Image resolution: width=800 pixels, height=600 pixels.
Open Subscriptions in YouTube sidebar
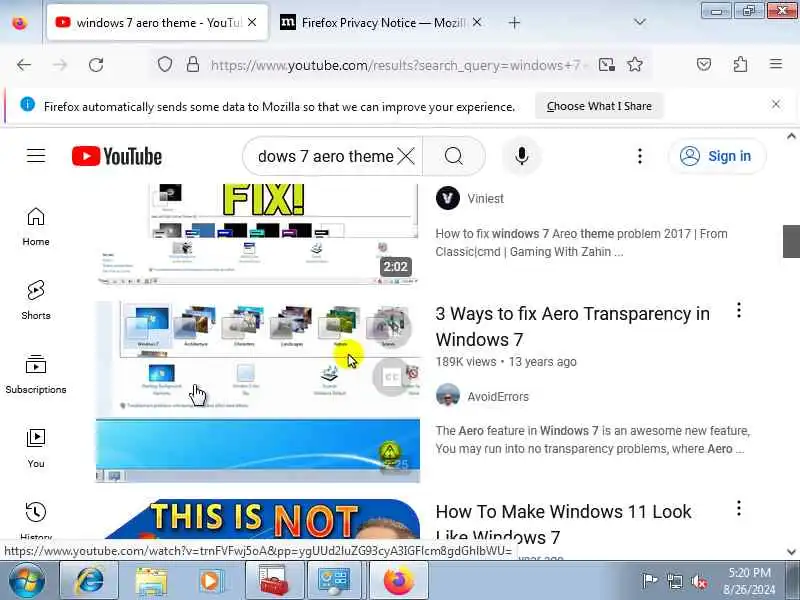click(x=36, y=374)
